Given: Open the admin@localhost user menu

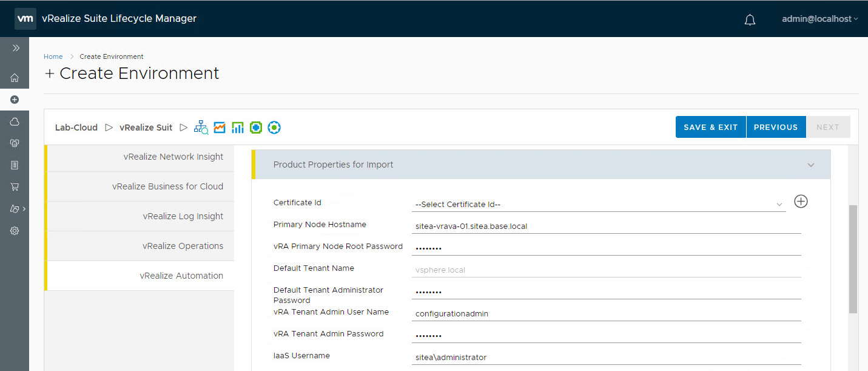Looking at the screenshot, I should 819,19.
